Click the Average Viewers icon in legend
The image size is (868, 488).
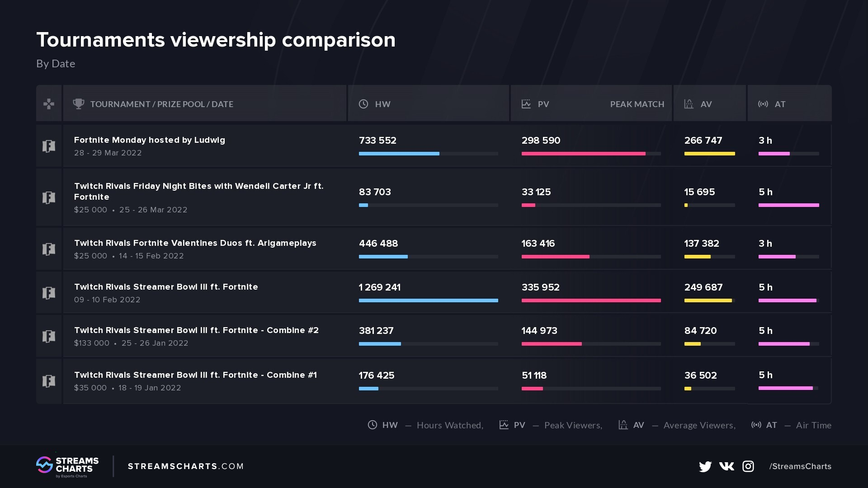[623, 425]
